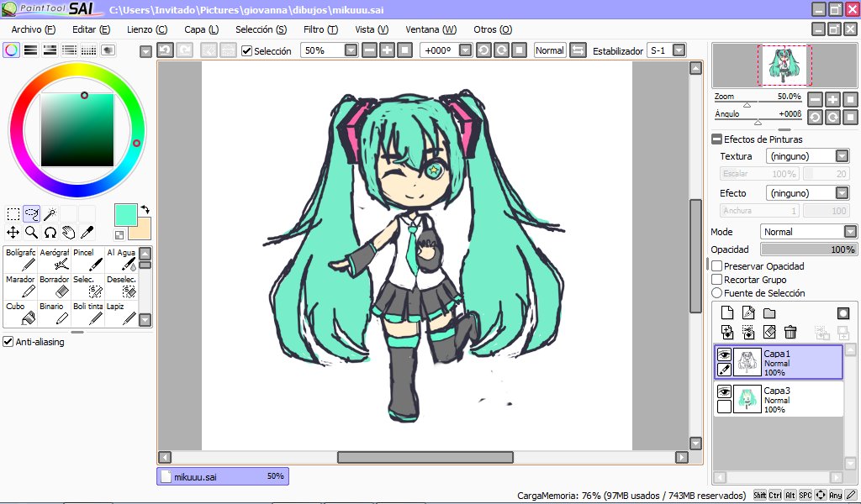861x504 pixels.
Task: Select the Hand pan tool
Action: [68, 233]
